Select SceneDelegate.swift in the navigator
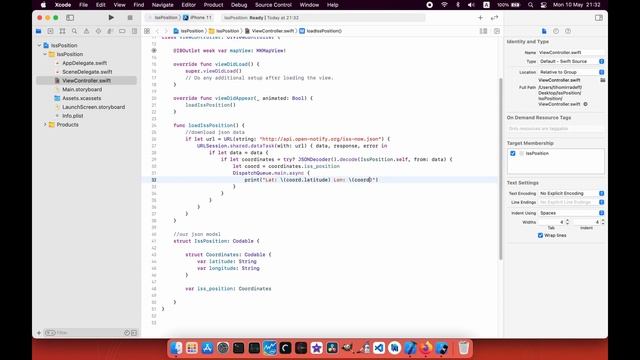This screenshot has width=640, height=360. coord(87,72)
